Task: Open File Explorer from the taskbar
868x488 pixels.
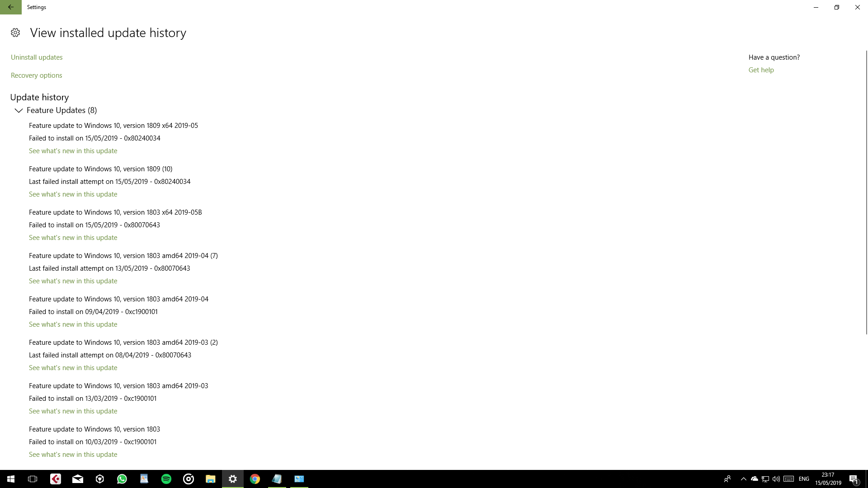Action: pos(211,479)
